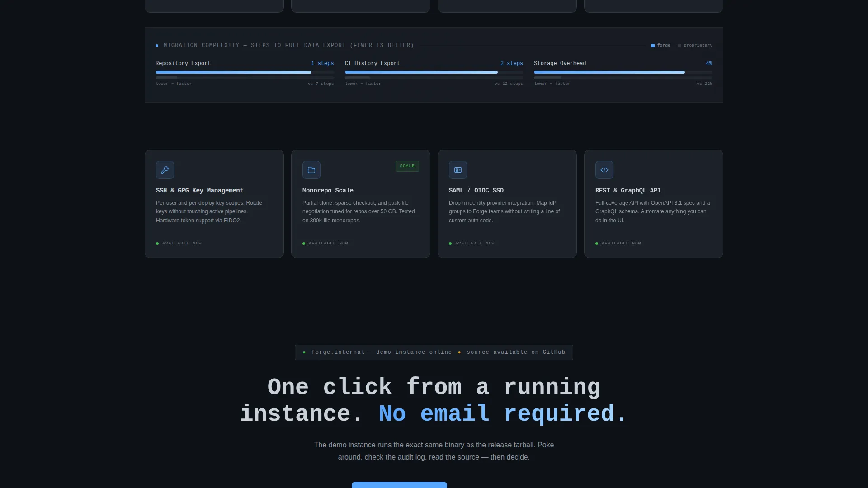Select the SAML / OIDC SSO heading
Image resolution: width=868 pixels, height=488 pixels.
click(x=476, y=191)
